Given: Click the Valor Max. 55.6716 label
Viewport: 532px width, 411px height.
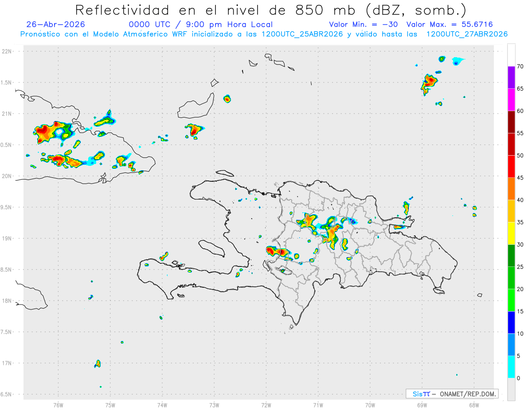Looking at the screenshot, I should click(450, 24).
